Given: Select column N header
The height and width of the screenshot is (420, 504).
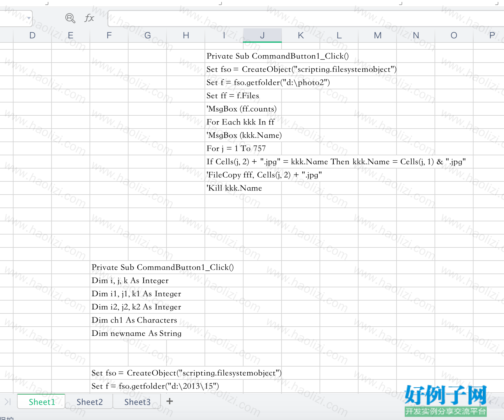Looking at the screenshot, I should pyautogui.click(x=416, y=36).
